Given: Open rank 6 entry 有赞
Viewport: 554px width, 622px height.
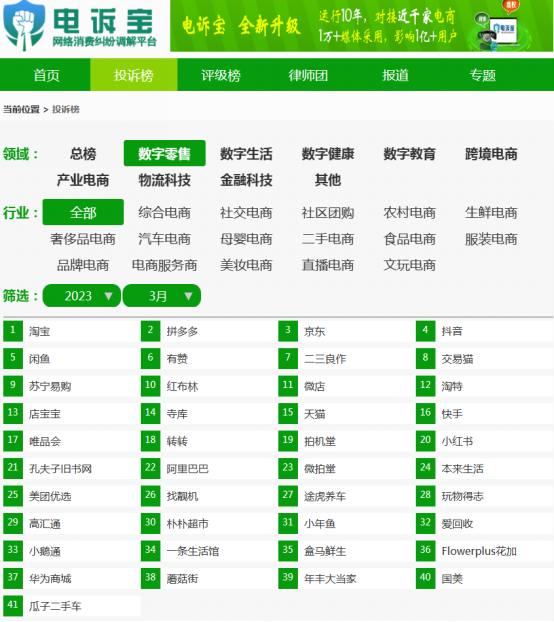Looking at the screenshot, I should (177, 359).
